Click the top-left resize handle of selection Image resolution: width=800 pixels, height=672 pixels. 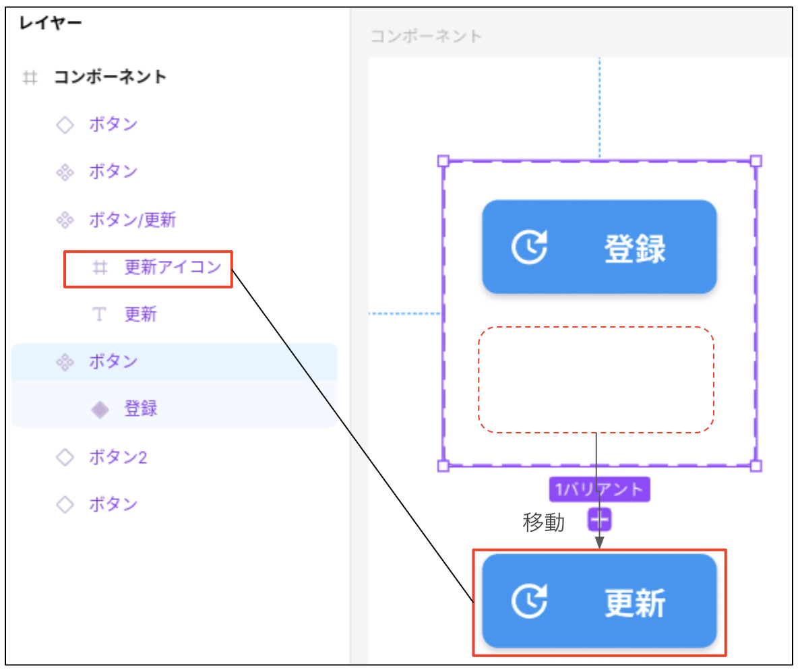pos(443,161)
